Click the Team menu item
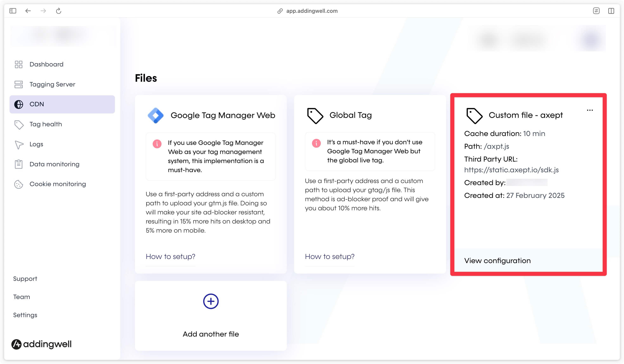 (22, 297)
